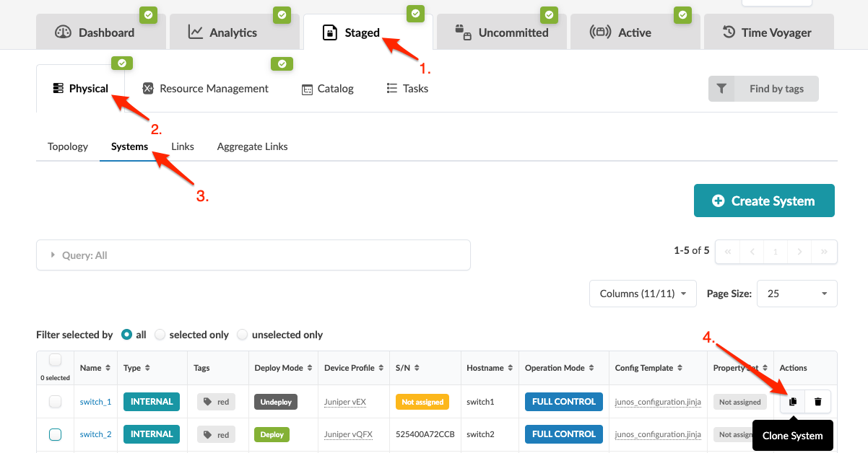This screenshot has height=453, width=868.
Task: Sort the table by the S/N column
Action: 417,368
